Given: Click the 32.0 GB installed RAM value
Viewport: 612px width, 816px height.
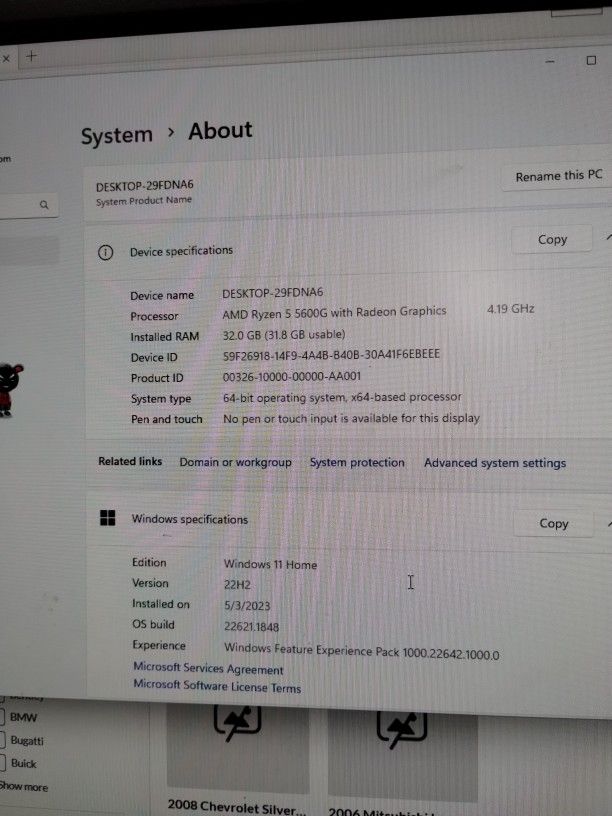Looking at the screenshot, I should [x=284, y=335].
